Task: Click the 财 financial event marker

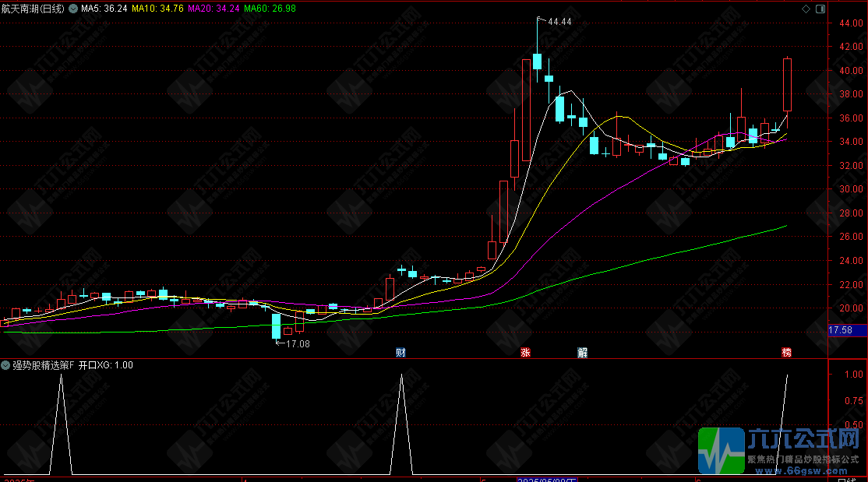Action: click(401, 352)
